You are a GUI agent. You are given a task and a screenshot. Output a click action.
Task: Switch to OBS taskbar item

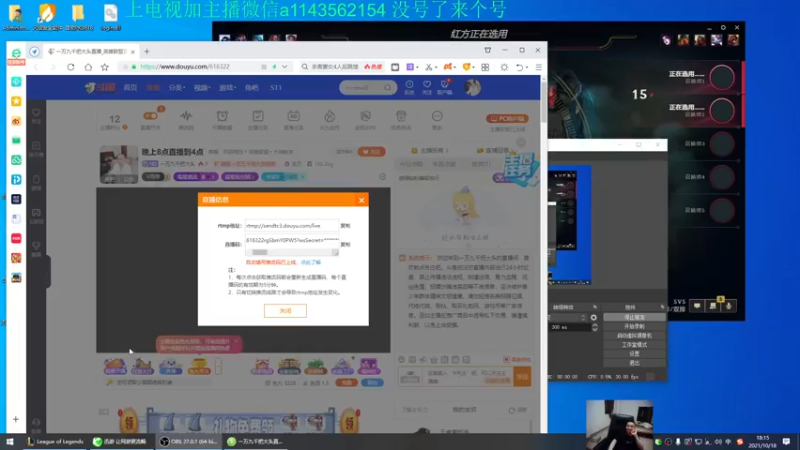pos(188,442)
